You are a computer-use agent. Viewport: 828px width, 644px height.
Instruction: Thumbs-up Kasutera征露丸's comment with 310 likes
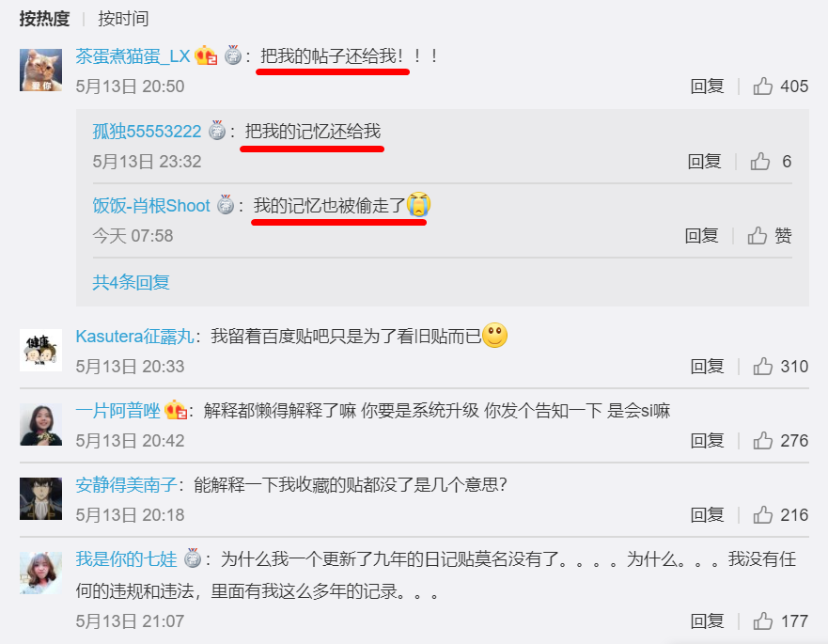[763, 366]
